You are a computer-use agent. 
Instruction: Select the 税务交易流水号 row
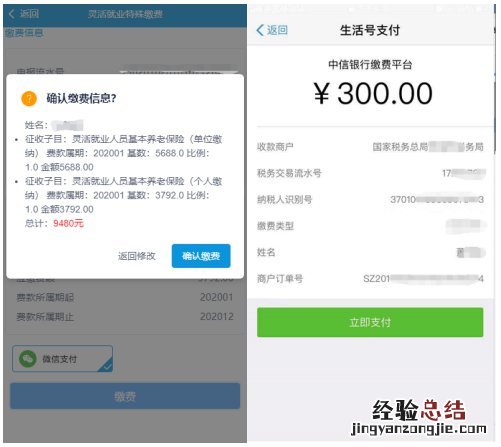click(370, 173)
